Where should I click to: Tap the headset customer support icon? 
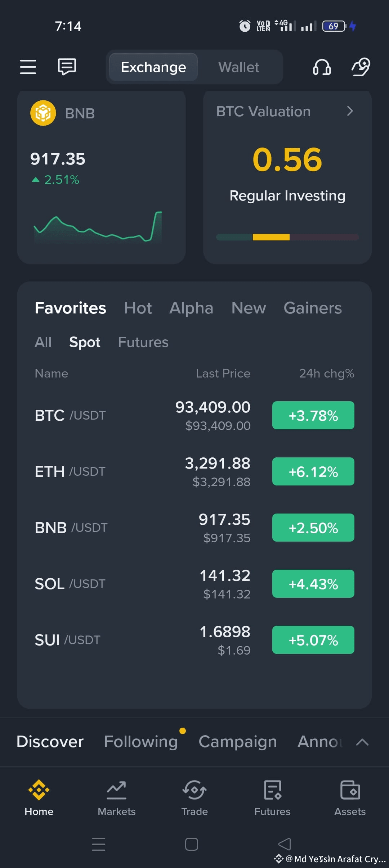tap(322, 67)
